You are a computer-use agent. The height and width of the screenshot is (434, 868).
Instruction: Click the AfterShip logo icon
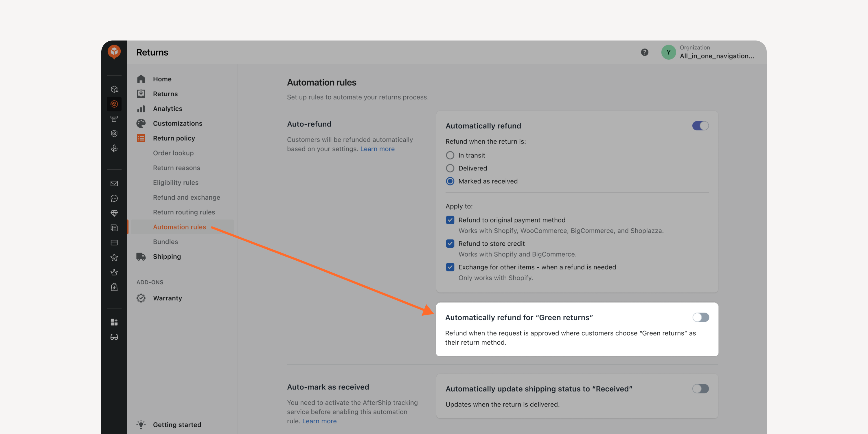pos(114,52)
